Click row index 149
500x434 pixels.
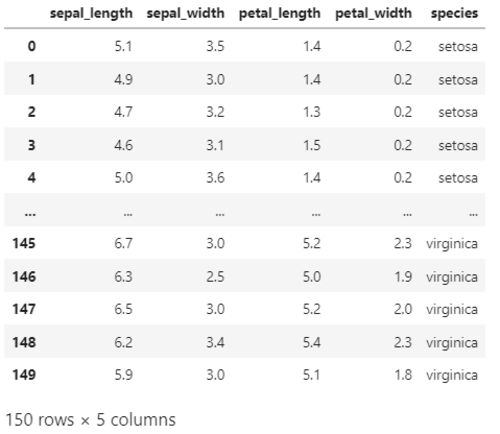tap(24, 375)
